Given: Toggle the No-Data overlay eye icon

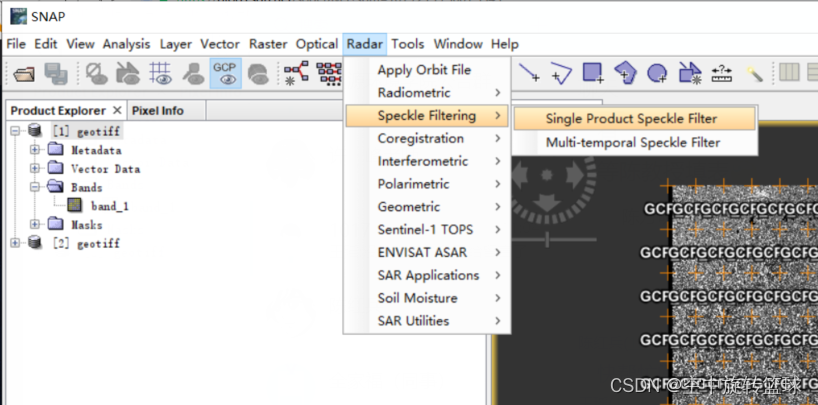Looking at the screenshot, I should [x=96, y=74].
